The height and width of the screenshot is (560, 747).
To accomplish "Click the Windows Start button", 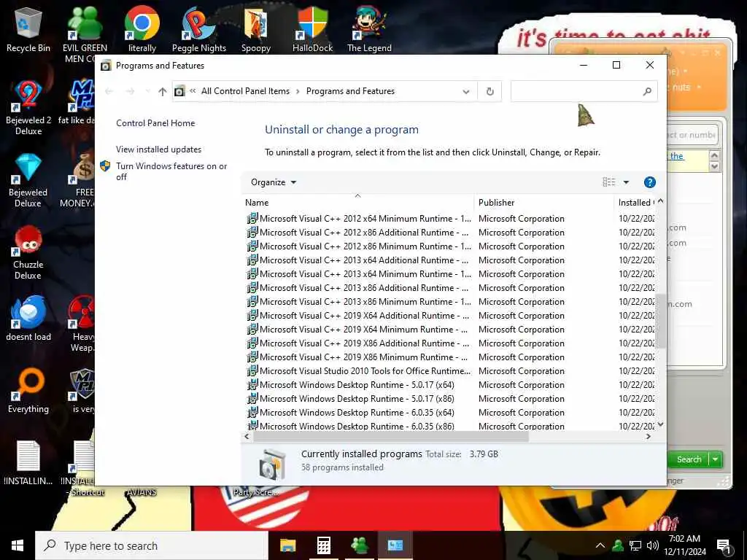I will [18, 545].
